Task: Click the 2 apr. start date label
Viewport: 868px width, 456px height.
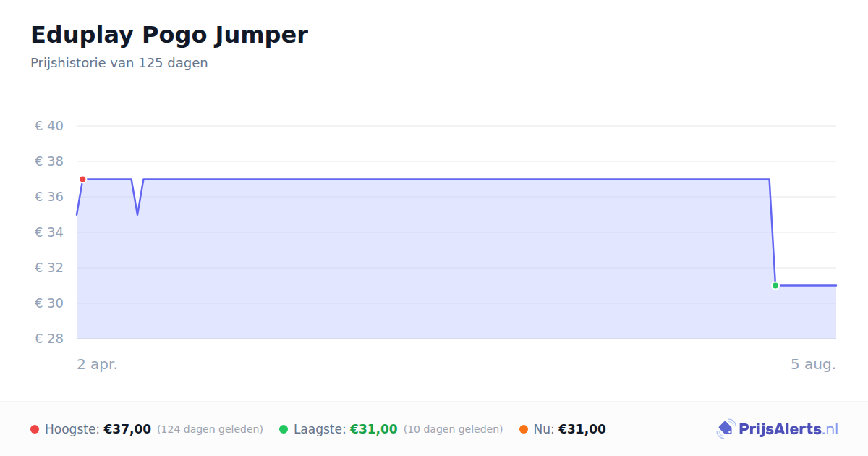Action: click(x=98, y=364)
